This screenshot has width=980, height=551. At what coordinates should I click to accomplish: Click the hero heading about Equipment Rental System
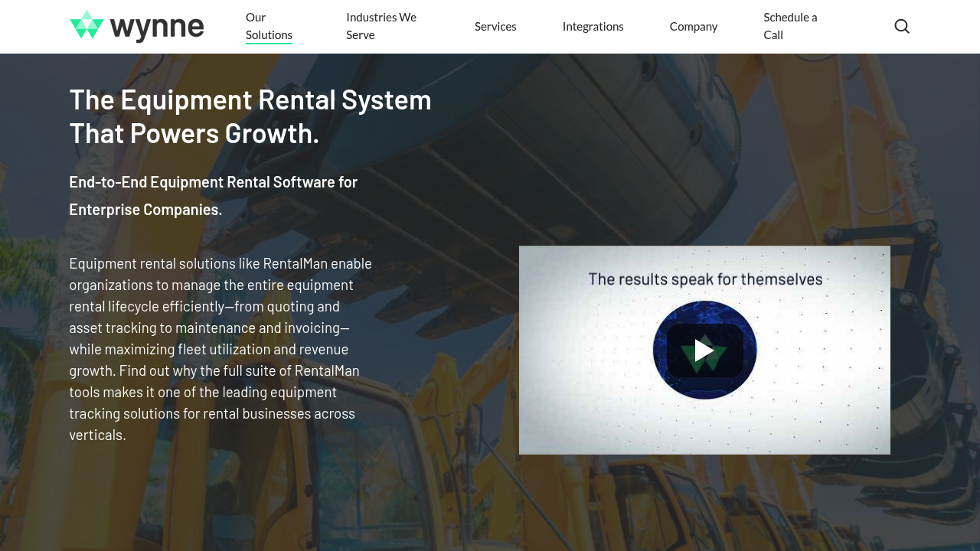click(x=250, y=115)
